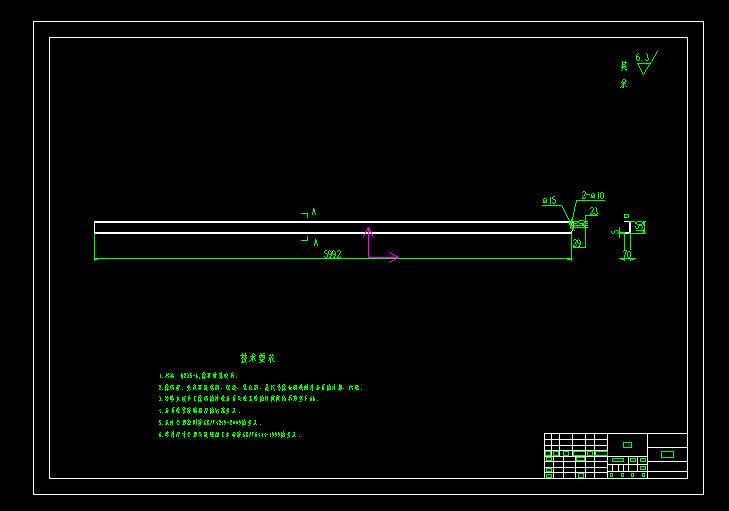Select technical requirements note line 3
729x511 pixels.
tap(239, 399)
